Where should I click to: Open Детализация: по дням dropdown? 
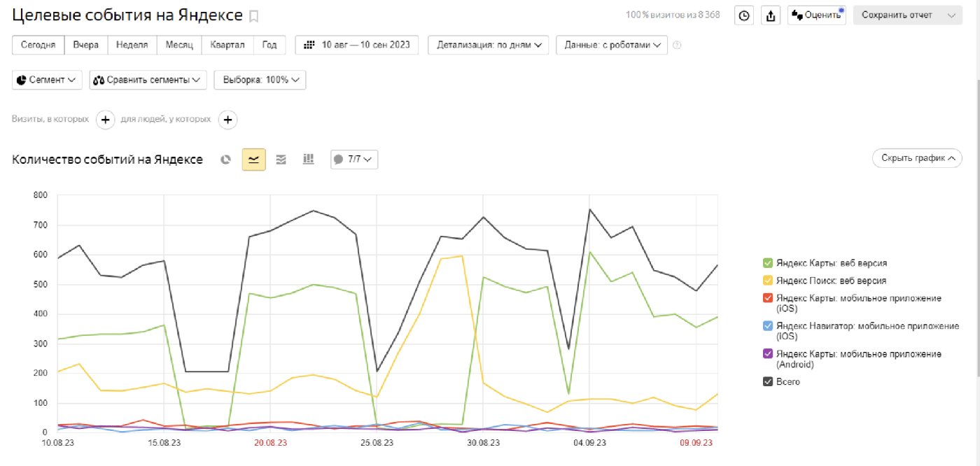pyautogui.click(x=488, y=45)
